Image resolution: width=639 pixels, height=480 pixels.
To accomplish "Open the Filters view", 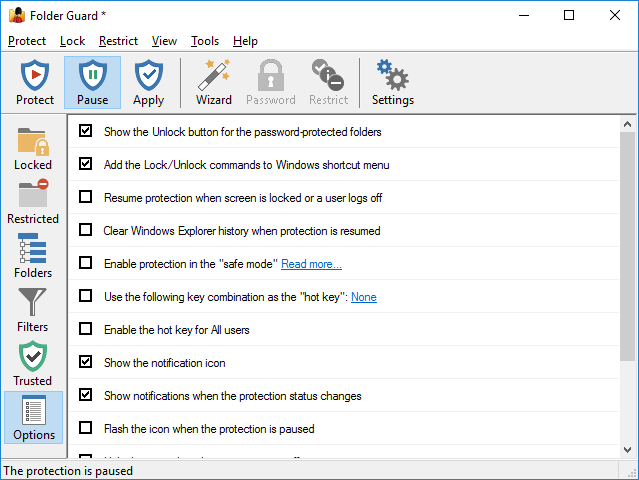I will [x=33, y=310].
